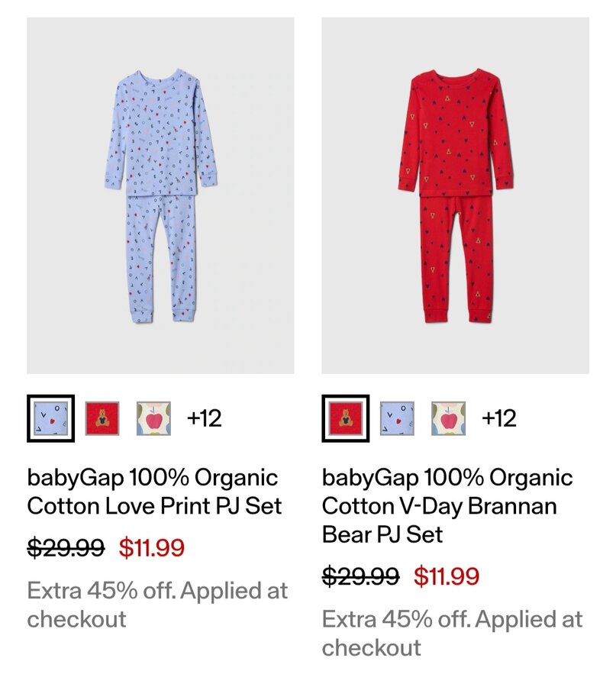Click the $11.99 sale price of Love Print set
The height and width of the screenshot is (687, 616).
[151, 547]
